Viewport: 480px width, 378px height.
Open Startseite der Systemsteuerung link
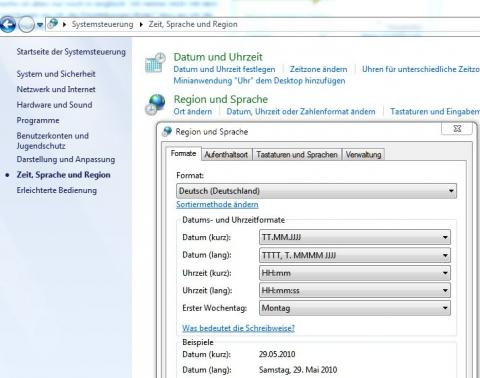[71, 52]
